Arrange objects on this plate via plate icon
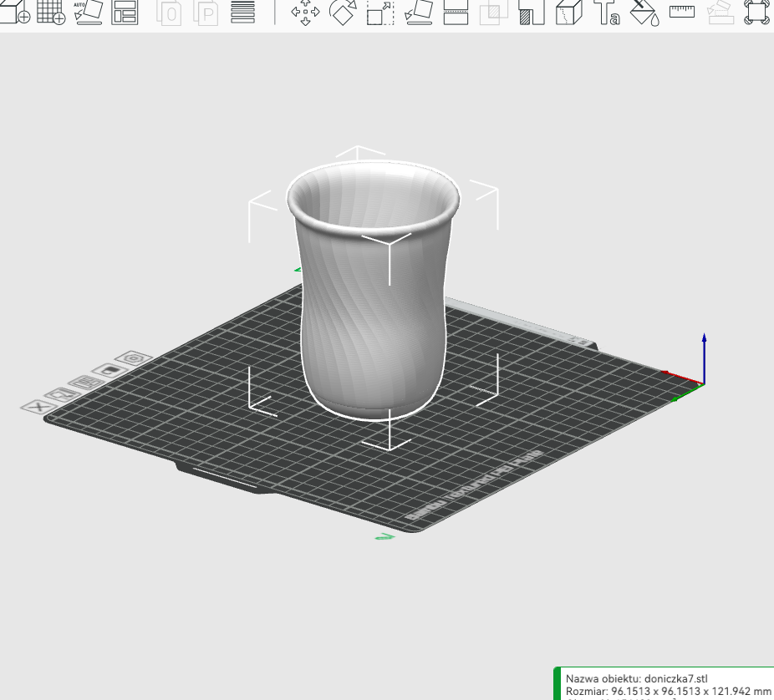The height and width of the screenshot is (700, 774). [x=86, y=383]
